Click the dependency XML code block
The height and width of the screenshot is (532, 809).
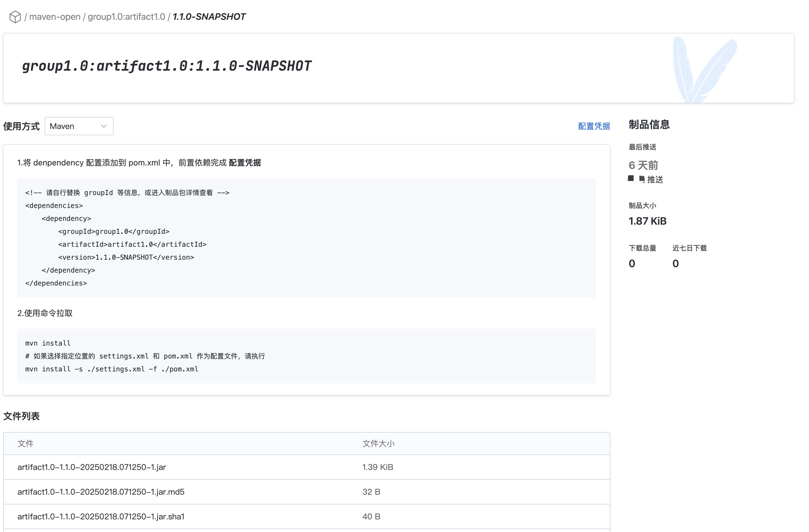point(306,238)
